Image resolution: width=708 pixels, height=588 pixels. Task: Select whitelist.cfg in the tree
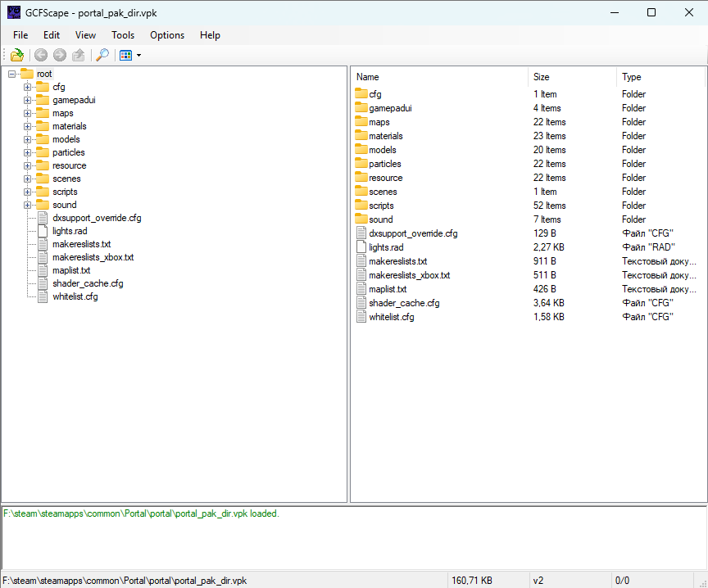click(x=75, y=296)
